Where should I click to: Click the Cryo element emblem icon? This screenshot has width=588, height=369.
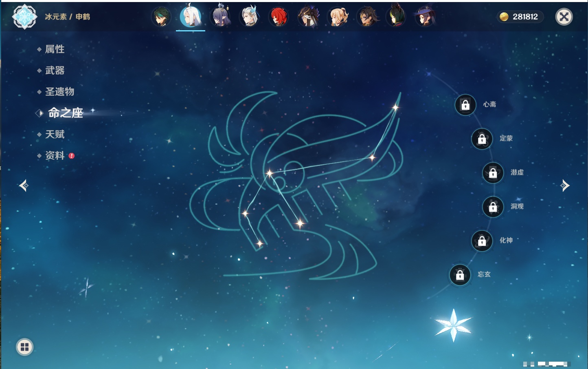[24, 17]
